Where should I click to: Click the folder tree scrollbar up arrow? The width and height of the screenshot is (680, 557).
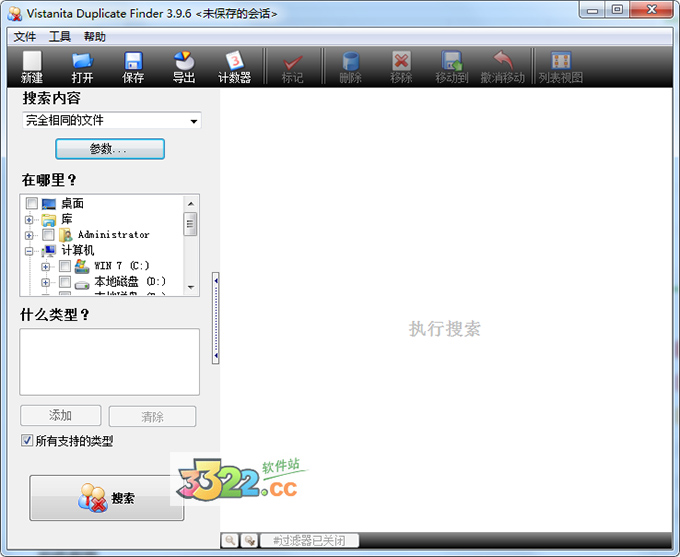(190, 203)
